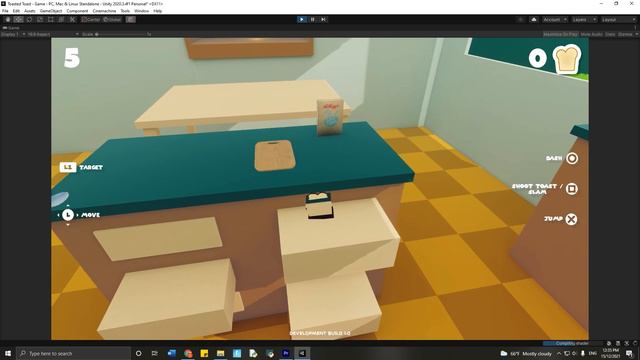Select the Hand tool in Unity toolbar

tap(8, 20)
